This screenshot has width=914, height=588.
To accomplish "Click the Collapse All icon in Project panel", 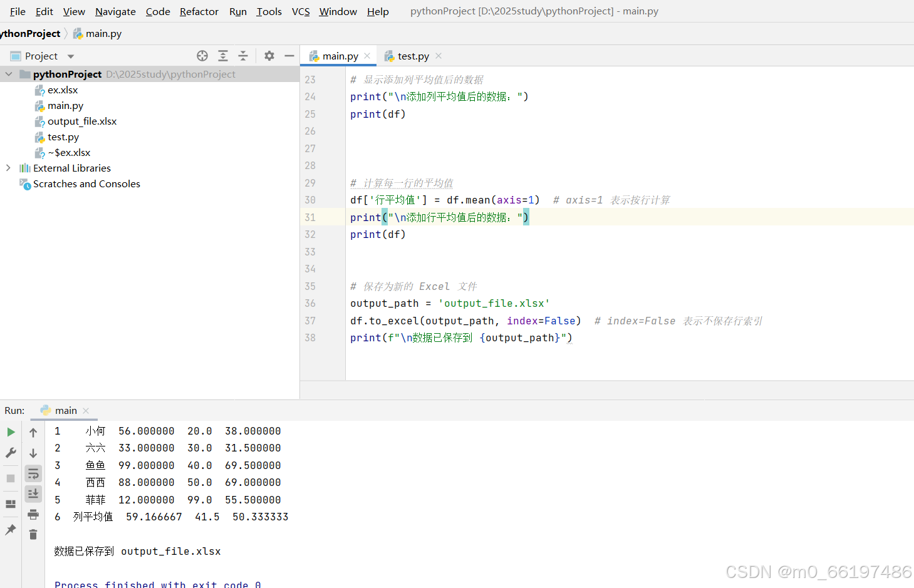I will coord(243,56).
